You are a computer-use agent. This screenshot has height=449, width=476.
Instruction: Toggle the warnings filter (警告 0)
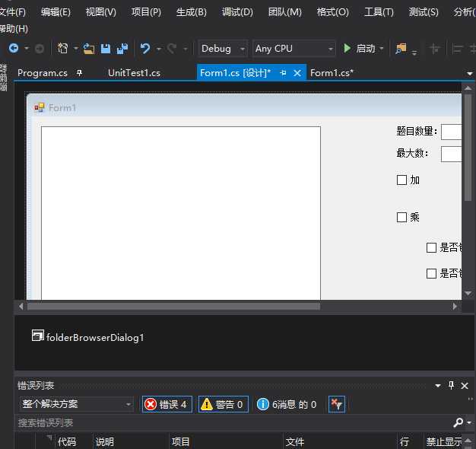pos(224,404)
